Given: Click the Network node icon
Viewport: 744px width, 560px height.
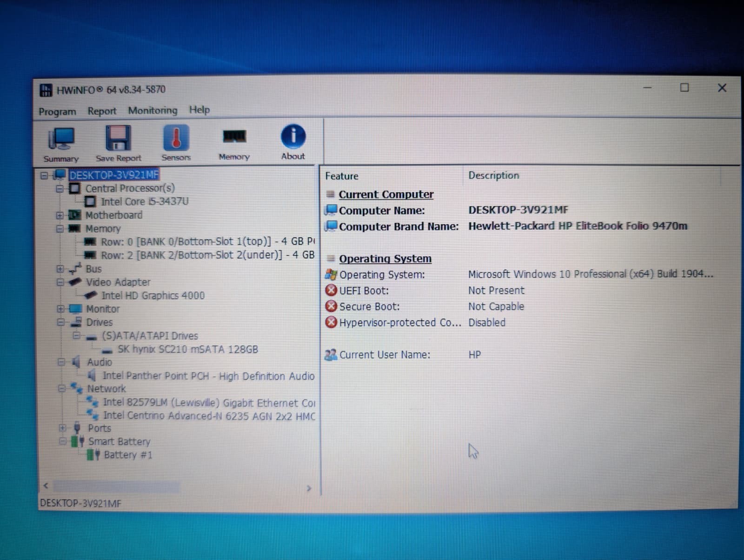Looking at the screenshot, I should (x=76, y=388).
